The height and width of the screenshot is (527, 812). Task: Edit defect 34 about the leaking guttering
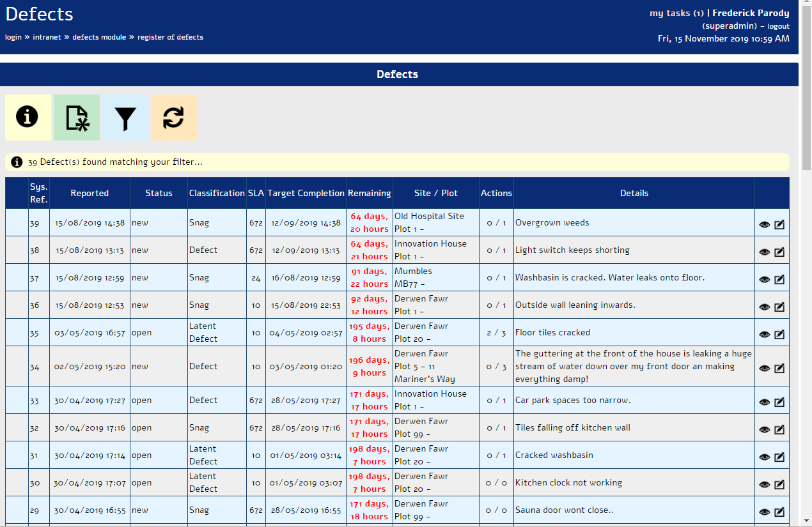[x=779, y=368]
